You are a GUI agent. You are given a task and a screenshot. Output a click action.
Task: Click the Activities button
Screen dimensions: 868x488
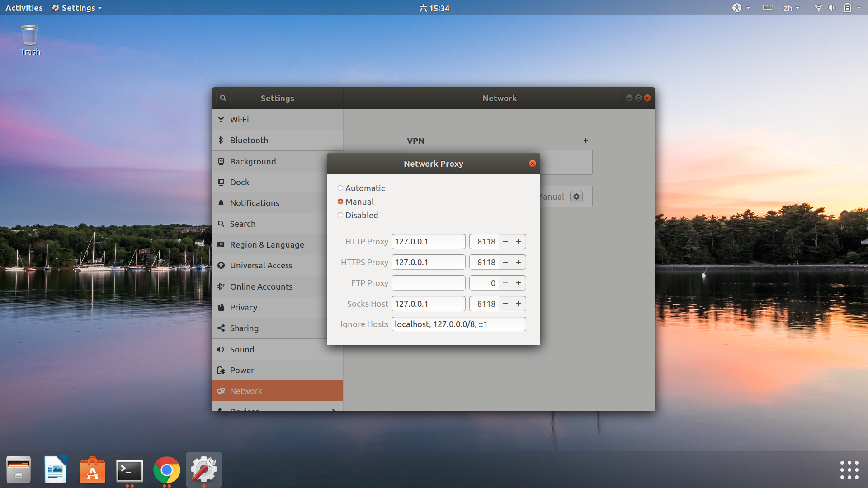[x=24, y=8]
